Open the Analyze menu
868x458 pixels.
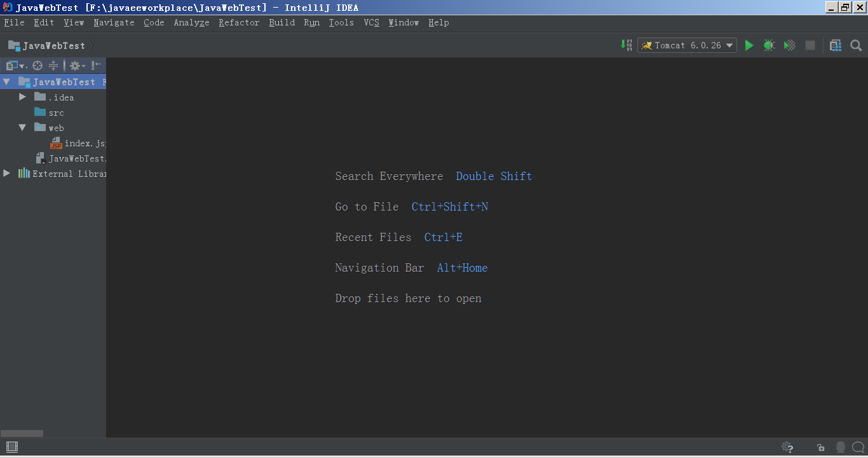pyautogui.click(x=191, y=22)
